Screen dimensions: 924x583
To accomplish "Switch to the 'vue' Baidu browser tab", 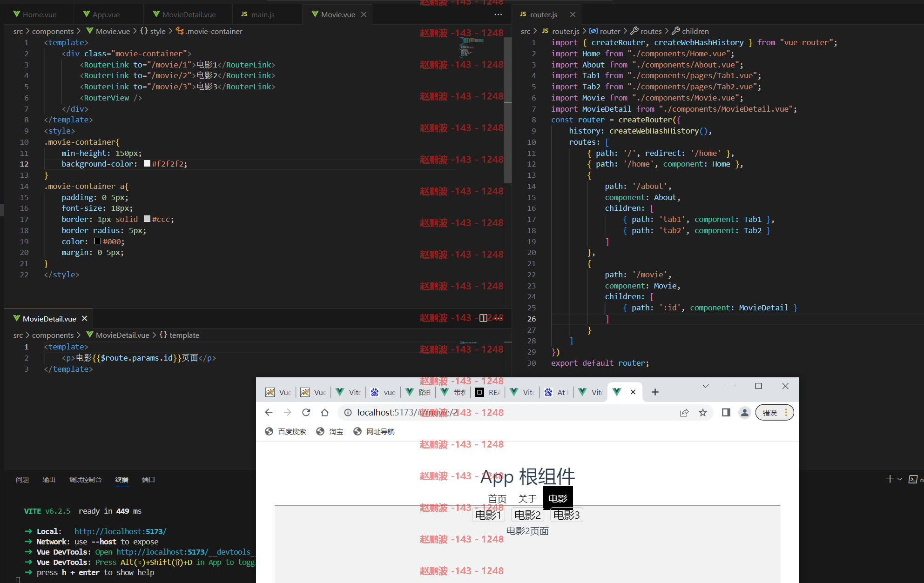I will (383, 392).
